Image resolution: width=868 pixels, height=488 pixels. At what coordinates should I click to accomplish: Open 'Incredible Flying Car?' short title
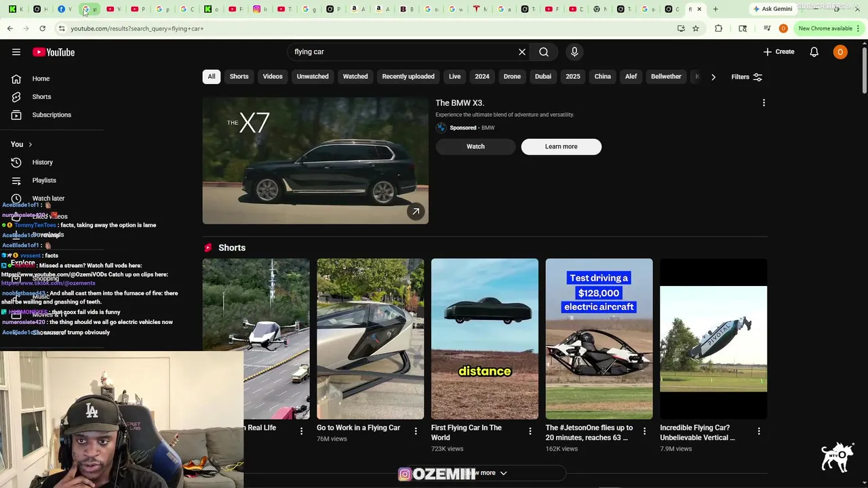(x=697, y=432)
